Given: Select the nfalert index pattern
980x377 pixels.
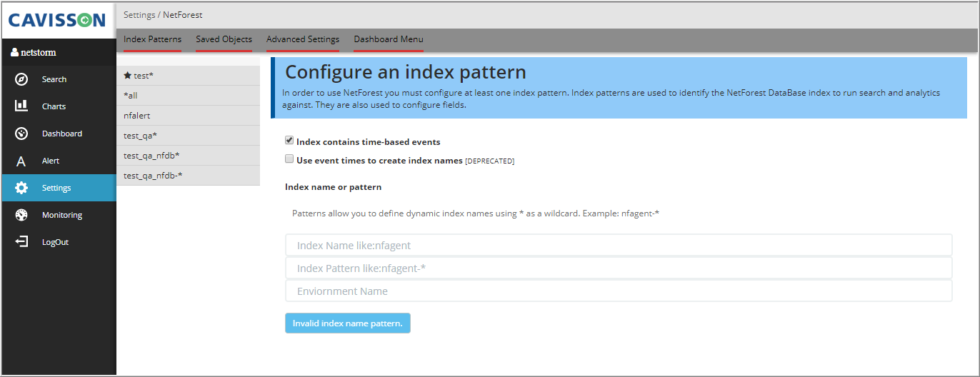Looking at the screenshot, I should (188, 115).
